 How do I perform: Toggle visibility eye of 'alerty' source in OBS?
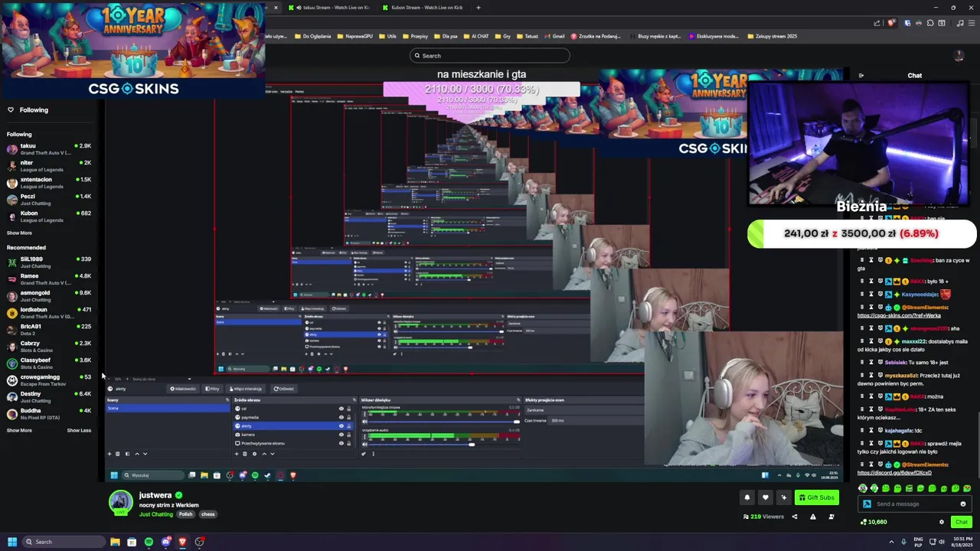341,425
